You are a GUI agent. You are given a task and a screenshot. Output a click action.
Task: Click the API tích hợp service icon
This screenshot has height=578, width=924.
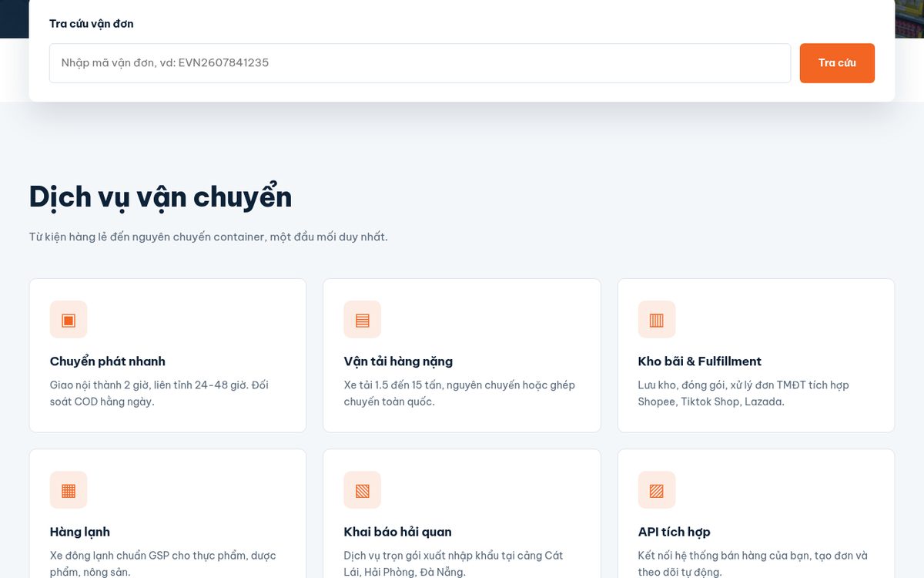(657, 490)
